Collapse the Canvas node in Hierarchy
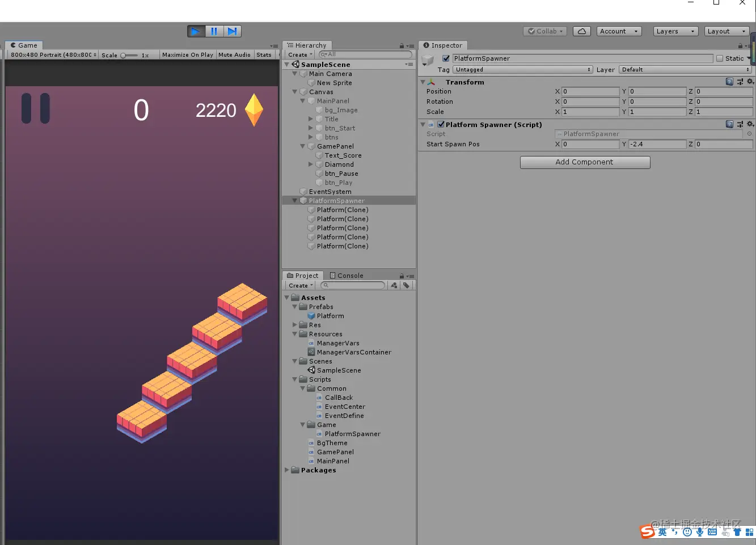 tap(295, 92)
